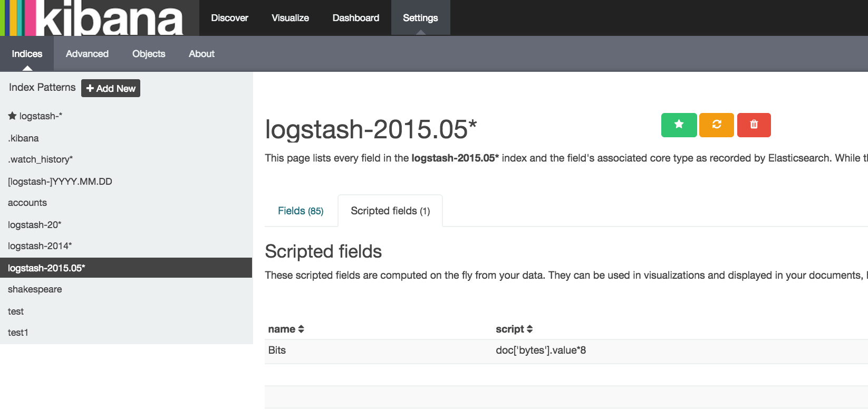Click Add New index pattern button

[x=111, y=88]
